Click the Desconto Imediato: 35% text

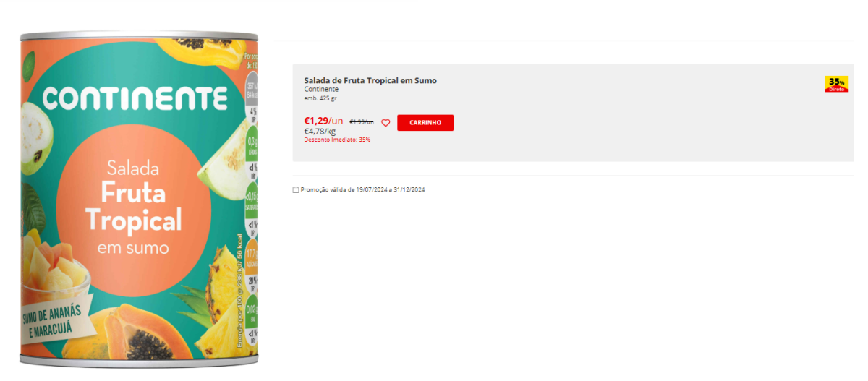coord(337,140)
